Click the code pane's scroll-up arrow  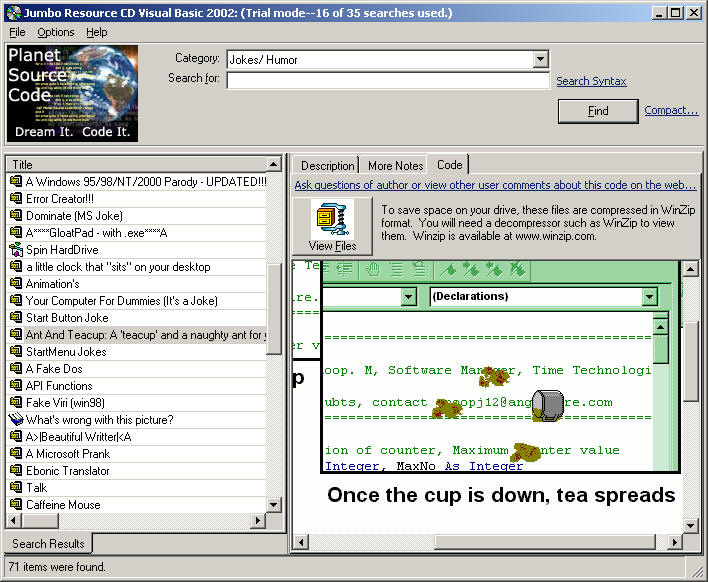point(690,269)
